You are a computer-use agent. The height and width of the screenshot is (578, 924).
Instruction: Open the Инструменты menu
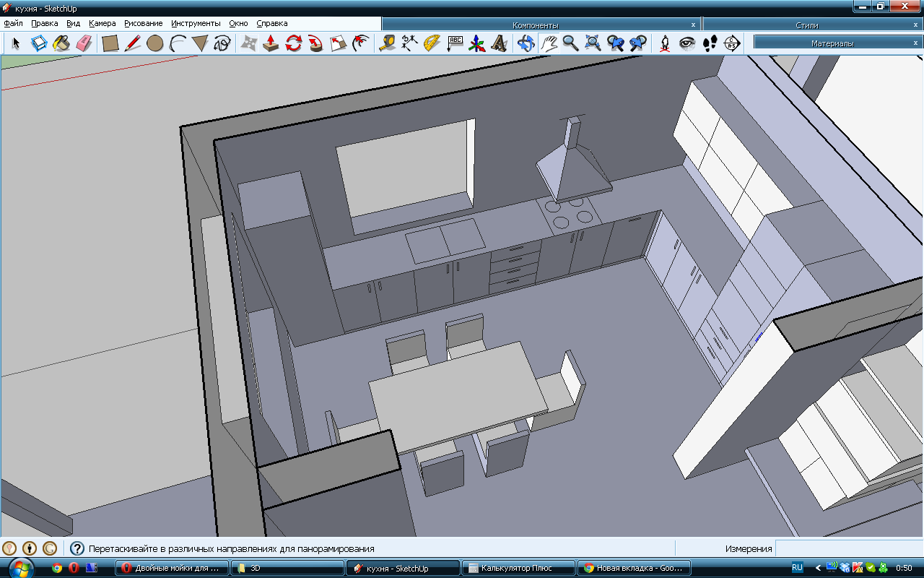[196, 23]
